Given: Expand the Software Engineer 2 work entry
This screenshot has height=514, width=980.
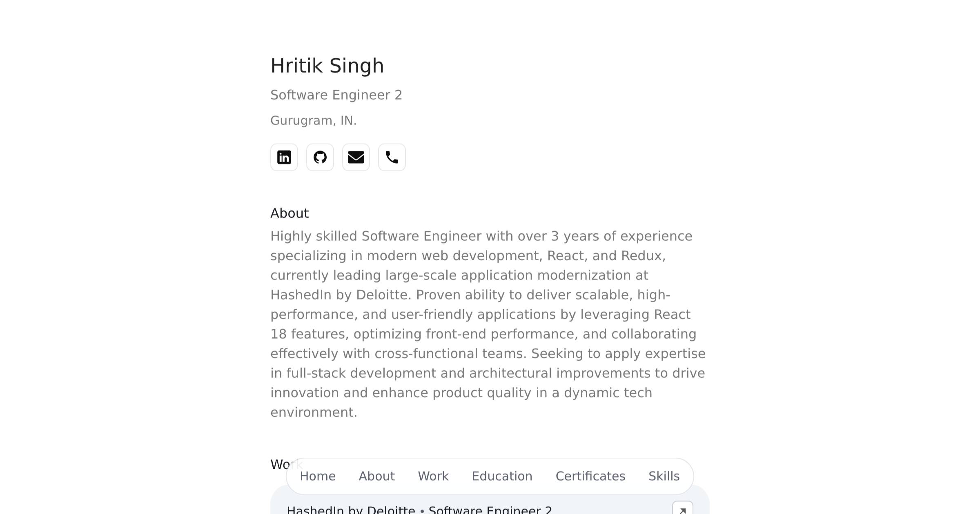Looking at the screenshot, I should click(x=490, y=509).
